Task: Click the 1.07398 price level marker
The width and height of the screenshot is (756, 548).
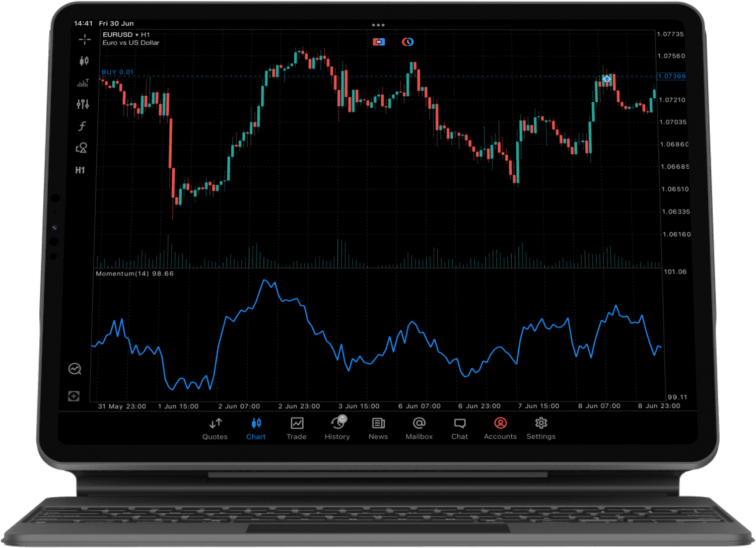Action: pos(671,77)
